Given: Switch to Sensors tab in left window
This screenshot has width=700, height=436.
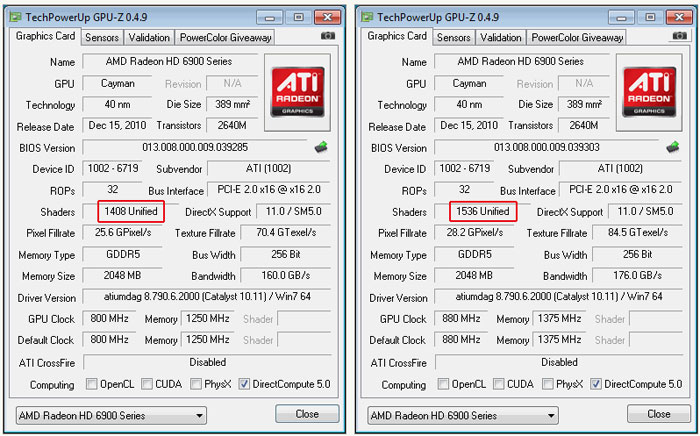Looking at the screenshot, I should [x=102, y=38].
